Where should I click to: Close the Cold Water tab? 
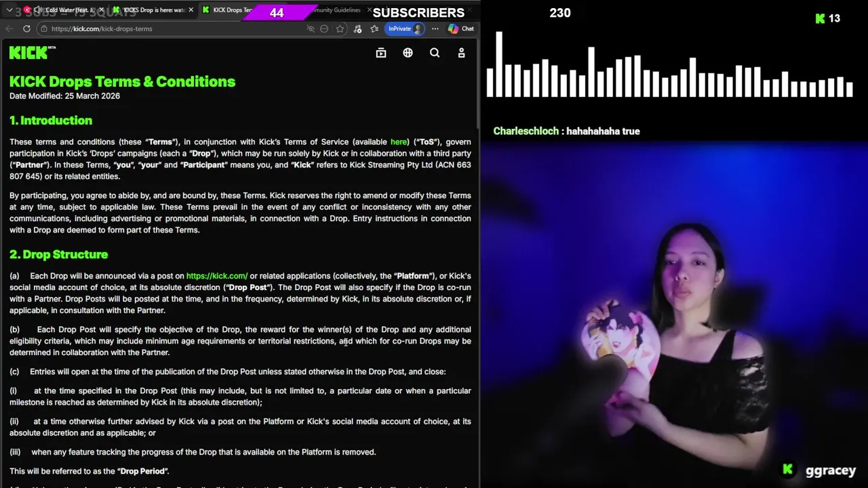(x=101, y=10)
